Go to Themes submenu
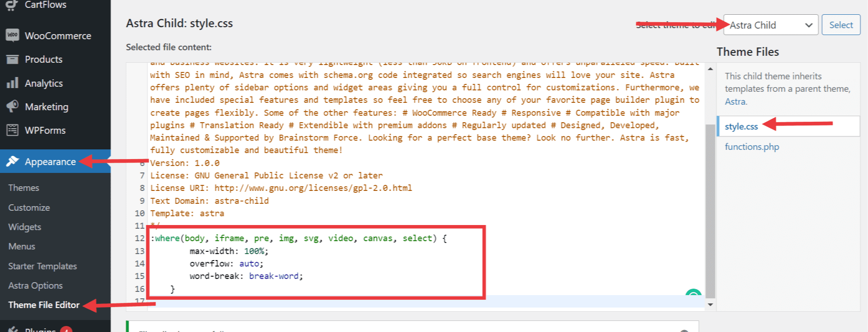The height and width of the screenshot is (332, 868). tap(24, 188)
